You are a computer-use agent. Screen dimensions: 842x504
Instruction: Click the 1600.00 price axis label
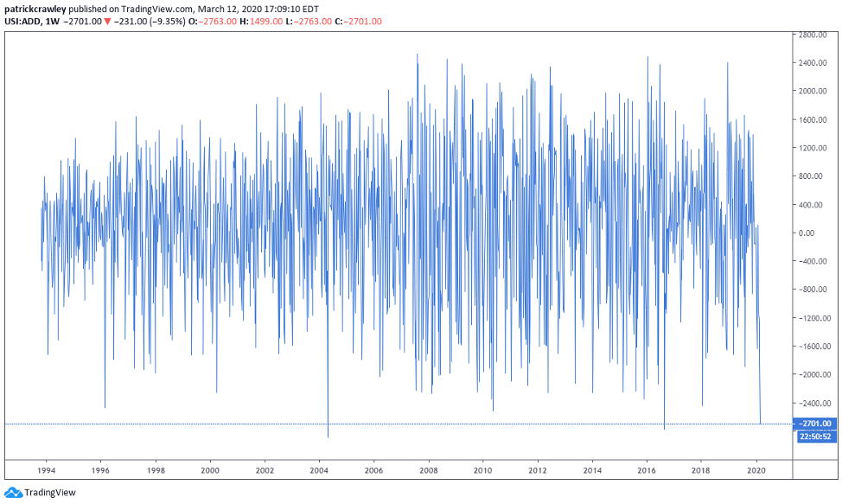pyautogui.click(x=813, y=119)
